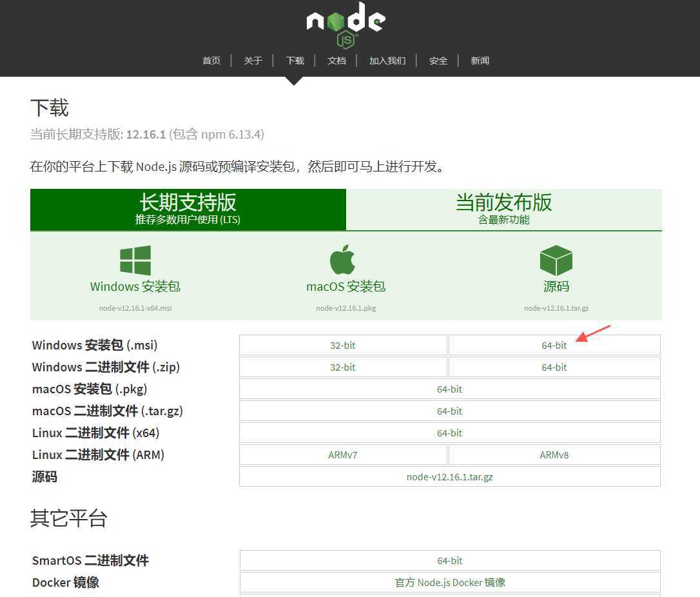Screen dimensions: 700x597
Task: Click node-v12.16.1.tar.gz under the cube icon
Action: pyautogui.click(x=556, y=308)
